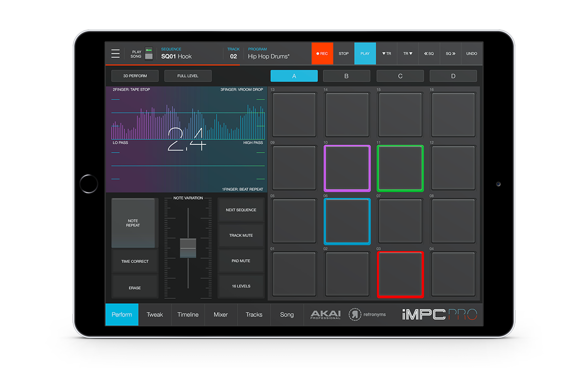Go to next sequence with SQ forward arrows

tap(450, 53)
